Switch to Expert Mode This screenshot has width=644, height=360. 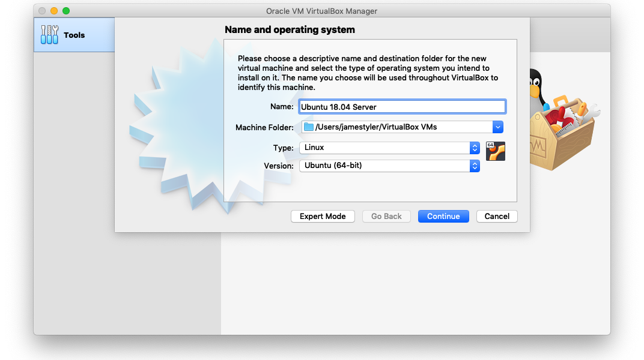pyautogui.click(x=323, y=217)
